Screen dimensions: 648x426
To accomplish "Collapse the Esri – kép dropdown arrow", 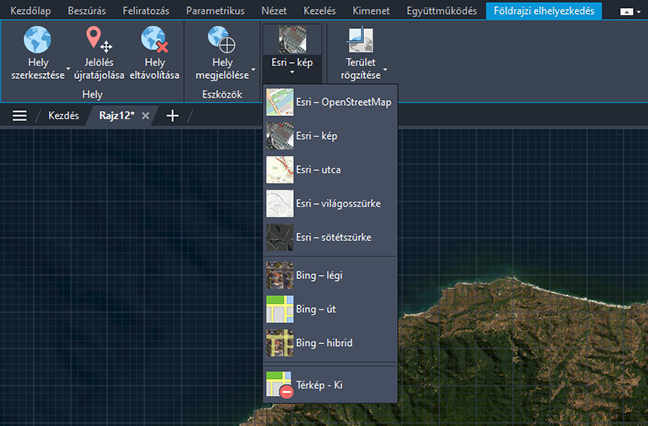I will point(292,73).
